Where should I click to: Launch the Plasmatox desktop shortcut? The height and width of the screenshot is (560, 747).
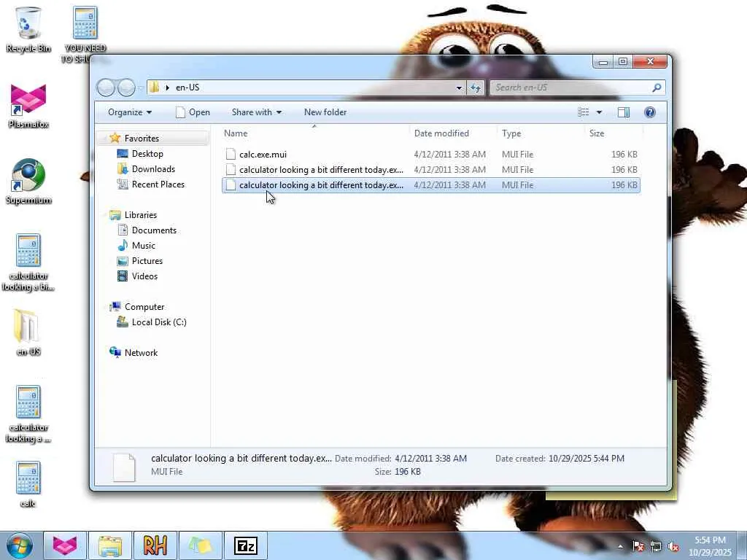point(28,106)
